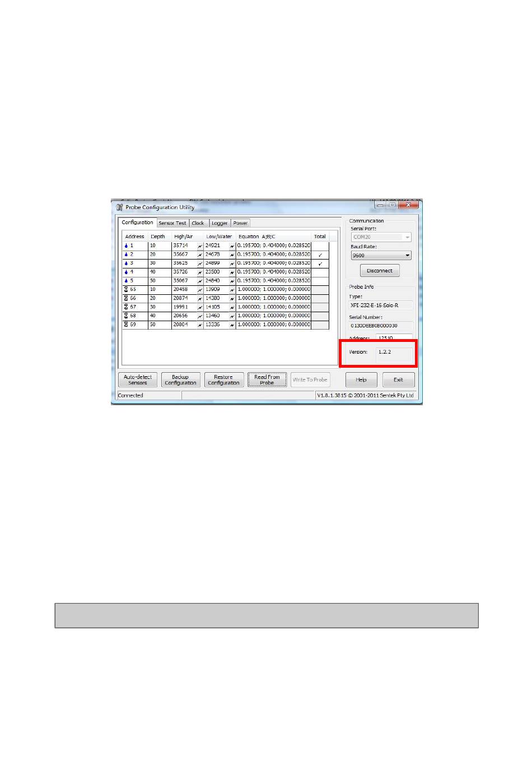The width and height of the screenshot is (532, 778).
Task: Click the salinity sensor icon for address 67
Action: tap(126, 307)
